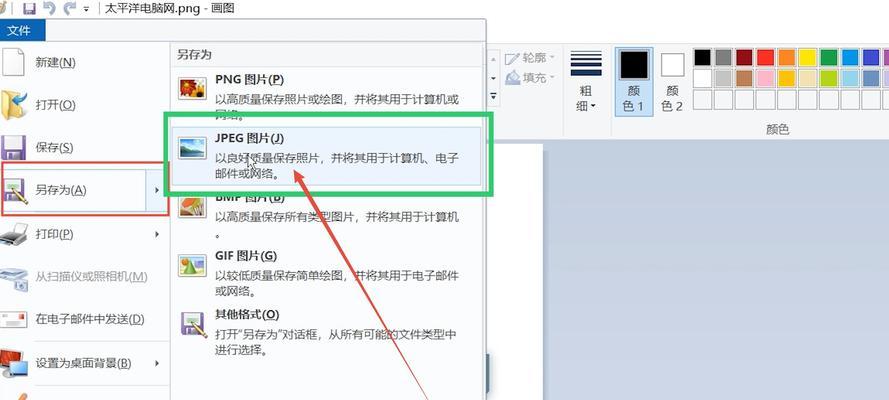Image resolution: width=889 pixels, height=400 pixels.
Task: Expand the 打印 submenu arrow
Action: coord(157,234)
